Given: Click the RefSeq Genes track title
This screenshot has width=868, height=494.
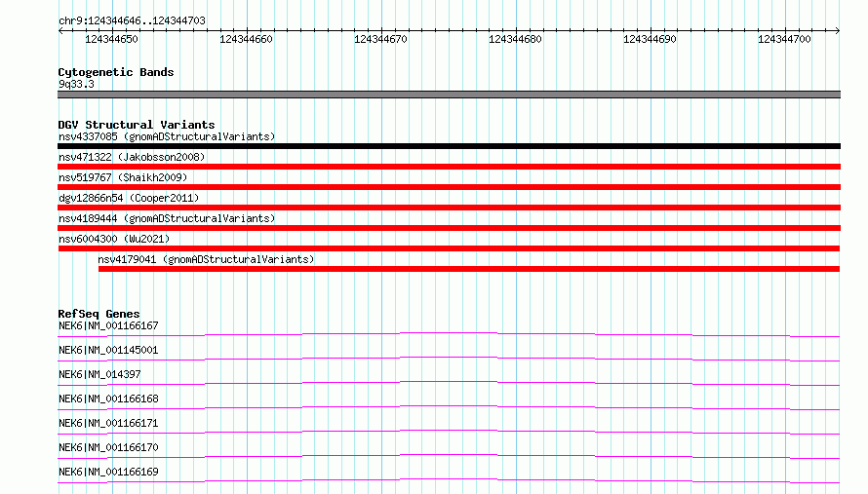Looking at the screenshot, I should (x=99, y=314).
